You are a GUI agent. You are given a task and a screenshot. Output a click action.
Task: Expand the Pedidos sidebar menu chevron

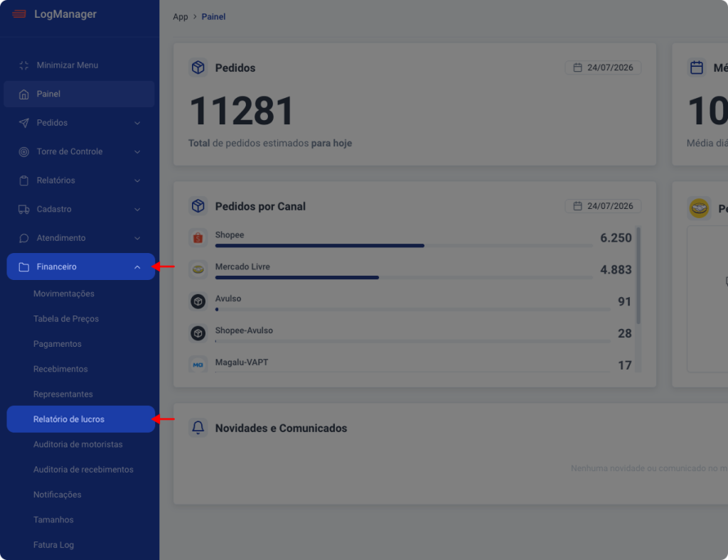[137, 123]
